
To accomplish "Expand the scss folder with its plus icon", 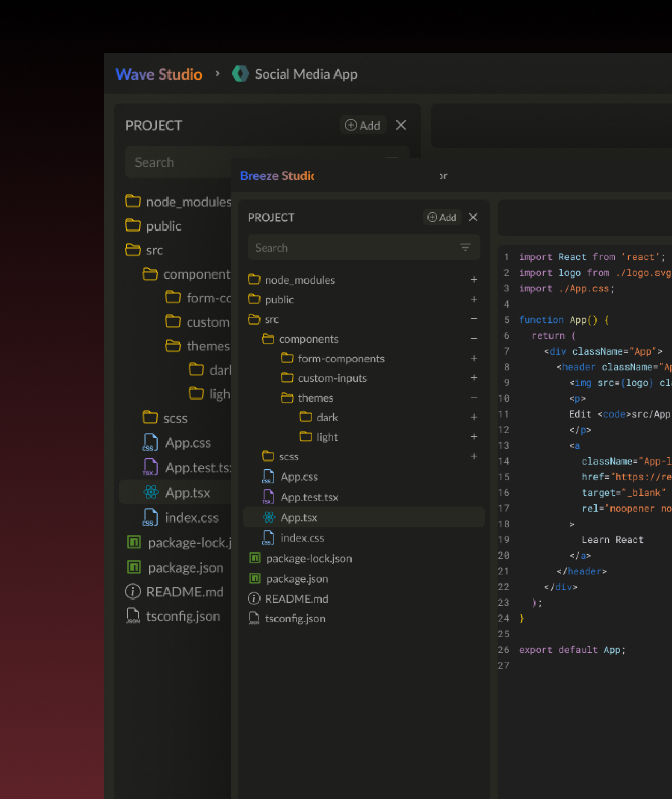I will click(474, 456).
